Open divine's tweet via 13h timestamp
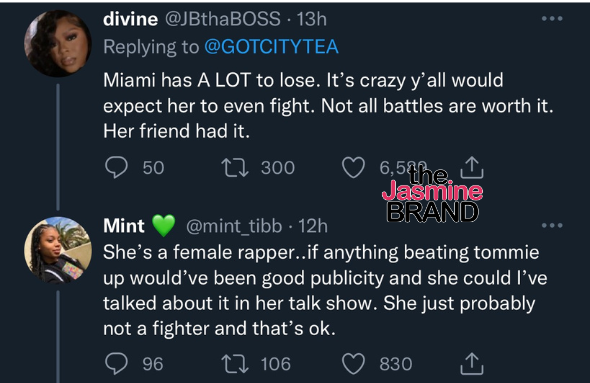590x383 pixels. coord(312,19)
